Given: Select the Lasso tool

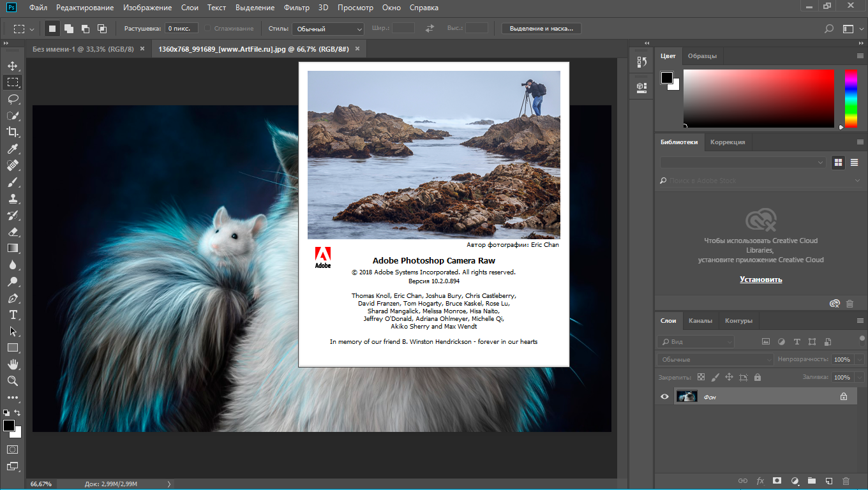Looking at the screenshot, I should tap(12, 99).
